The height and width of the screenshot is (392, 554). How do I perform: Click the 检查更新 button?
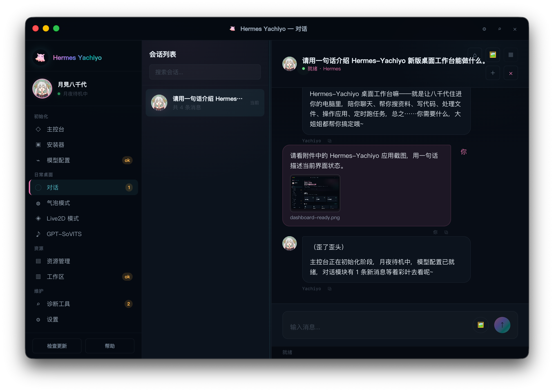(x=57, y=346)
